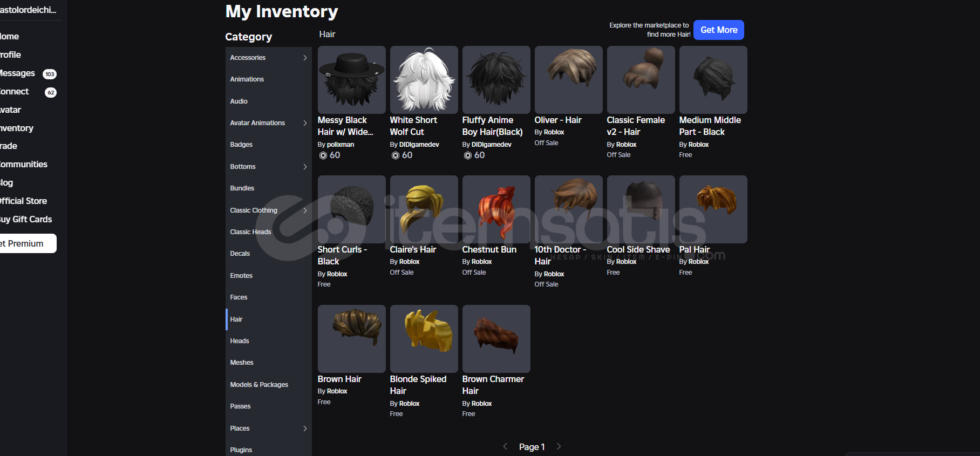This screenshot has height=456, width=980.
Task: Go to the next inventory page arrow
Action: click(x=559, y=446)
